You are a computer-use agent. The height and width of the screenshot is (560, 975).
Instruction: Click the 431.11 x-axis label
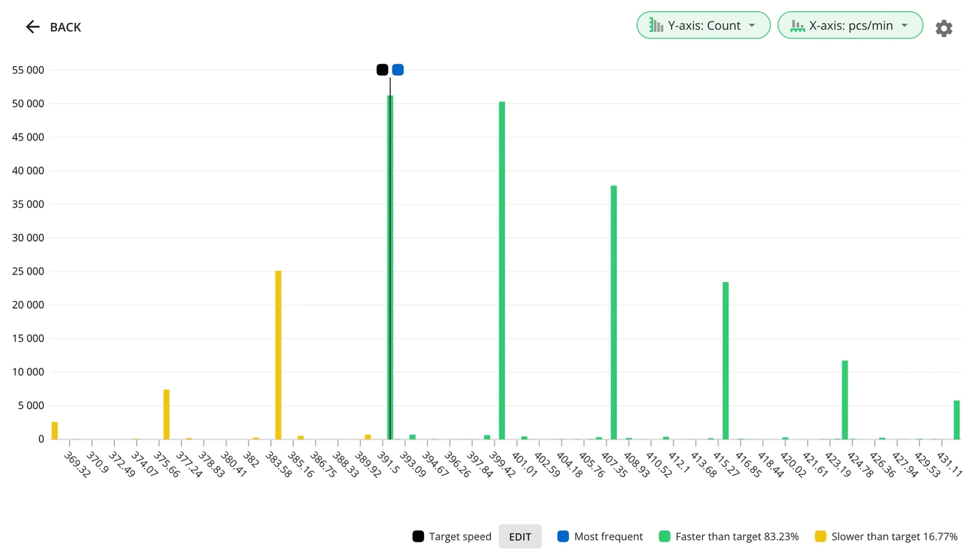949,465
